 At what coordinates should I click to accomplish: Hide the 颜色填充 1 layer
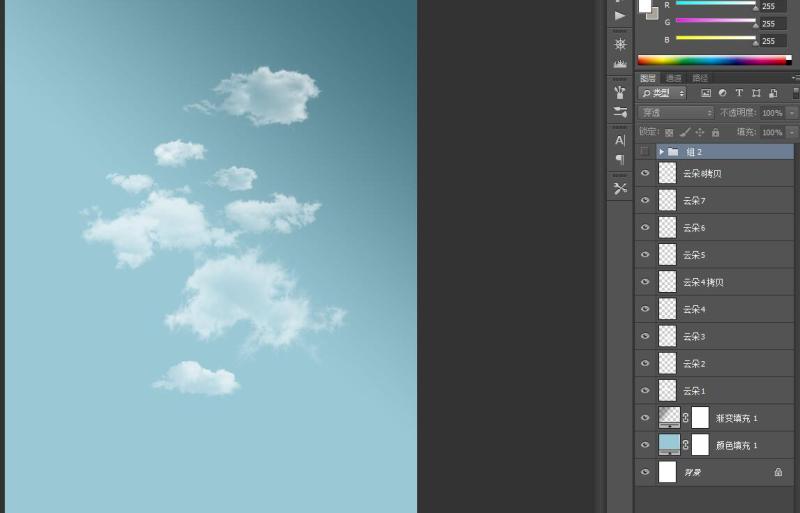coord(645,445)
